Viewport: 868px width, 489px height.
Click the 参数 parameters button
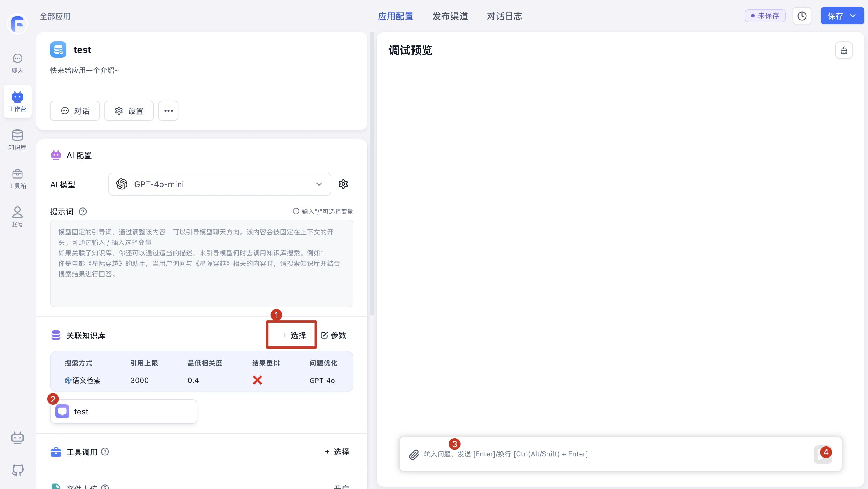[333, 335]
